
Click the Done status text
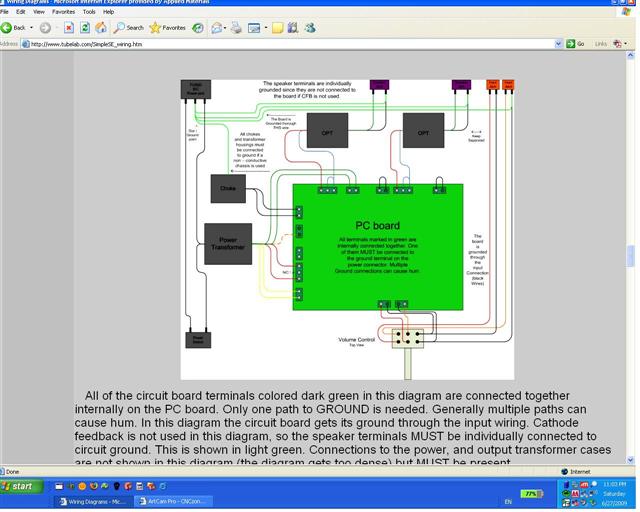(13, 472)
